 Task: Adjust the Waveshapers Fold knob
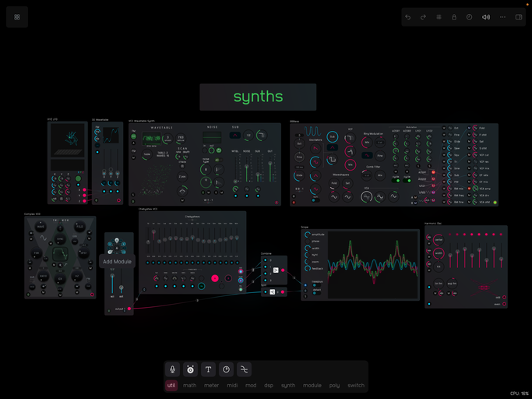tap(334, 183)
